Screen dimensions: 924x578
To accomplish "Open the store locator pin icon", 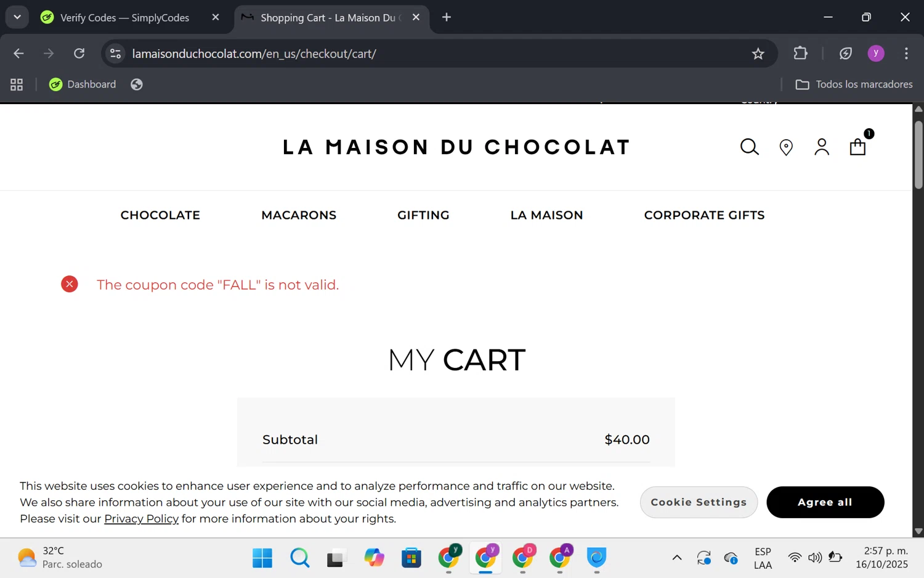I will (786, 147).
